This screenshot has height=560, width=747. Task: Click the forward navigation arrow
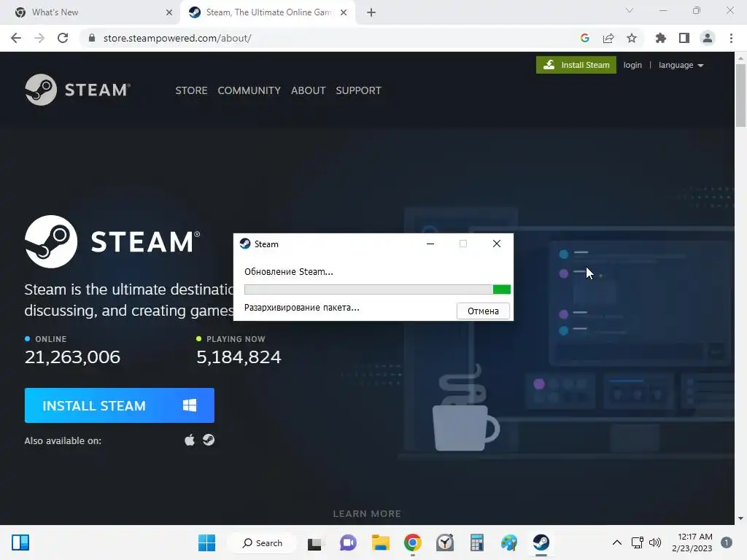tap(39, 38)
